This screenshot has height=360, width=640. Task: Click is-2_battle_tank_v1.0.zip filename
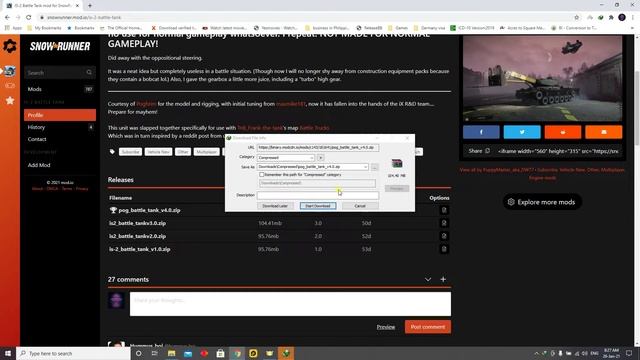point(140,249)
